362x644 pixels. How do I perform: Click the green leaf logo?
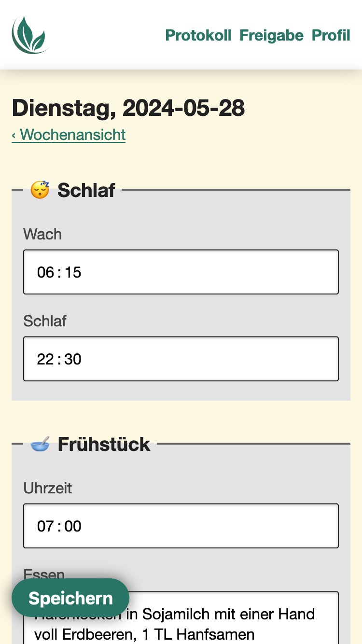coord(30,35)
